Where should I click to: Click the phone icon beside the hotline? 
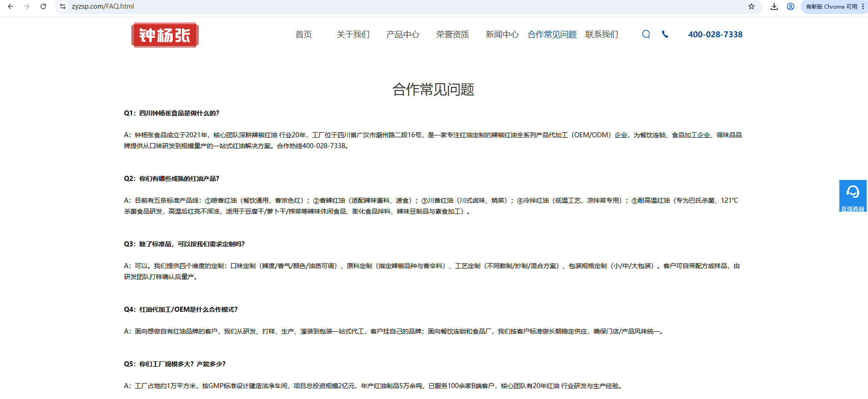(665, 34)
